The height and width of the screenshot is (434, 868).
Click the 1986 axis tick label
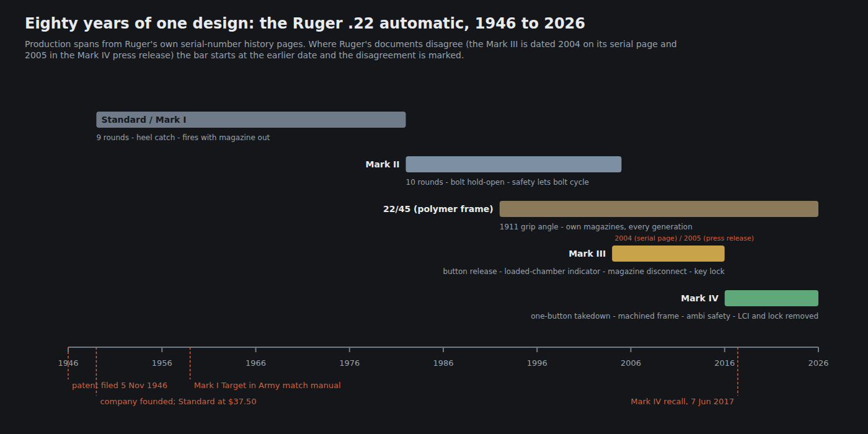point(443,363)
